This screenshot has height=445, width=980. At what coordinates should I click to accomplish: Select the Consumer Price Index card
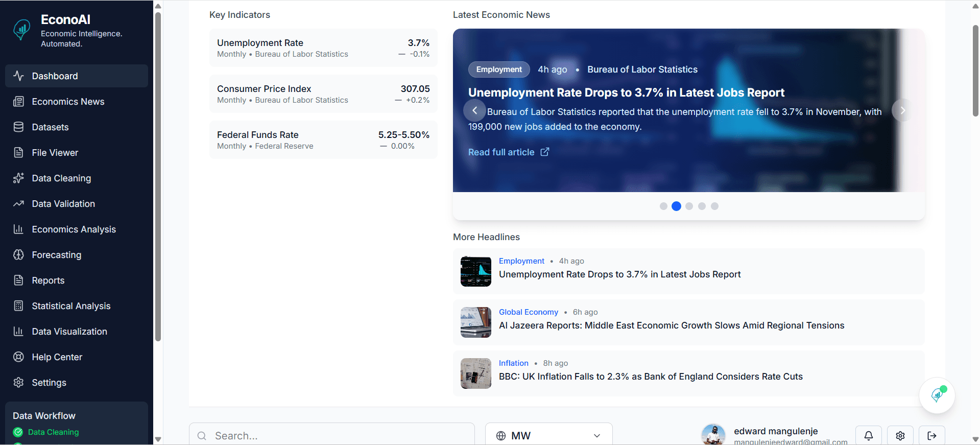(x=323, y=94)
